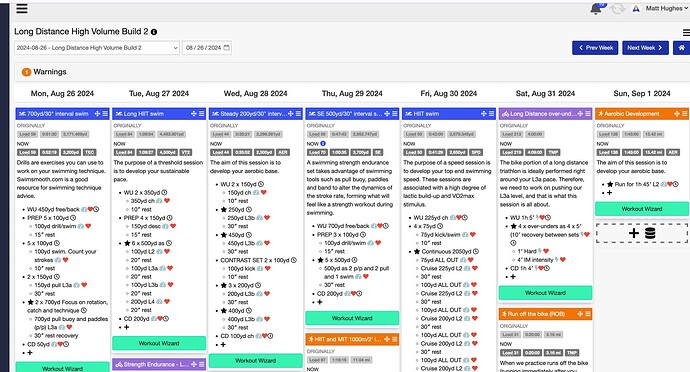
Task: Open menu on Steady 200yd/30" interval card
Action: (298, 114)
